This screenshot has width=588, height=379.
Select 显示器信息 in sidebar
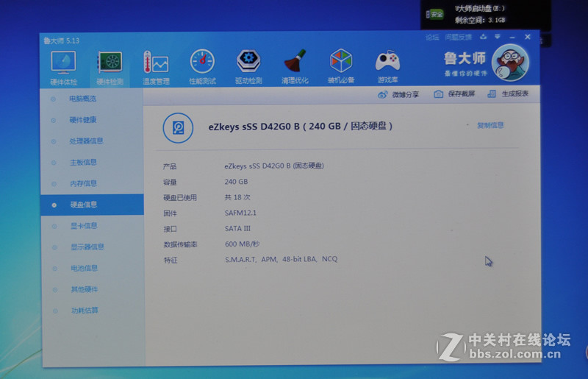(x=87, y=247)
